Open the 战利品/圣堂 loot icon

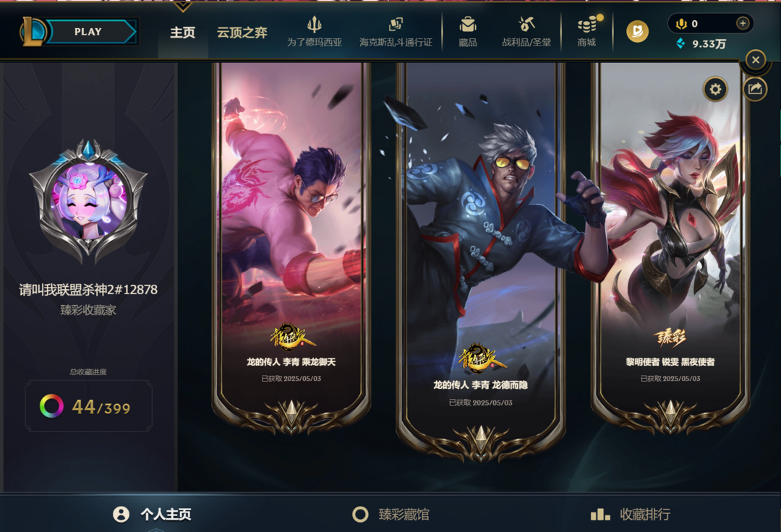[x=526, y=24]
